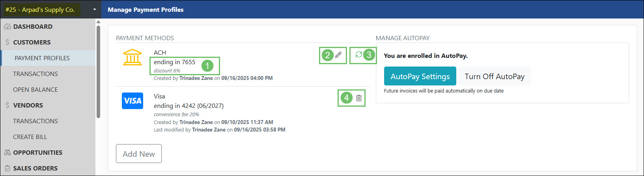Open Create Bill under Vendors
644x176 pixels.
tap(30, 137)
